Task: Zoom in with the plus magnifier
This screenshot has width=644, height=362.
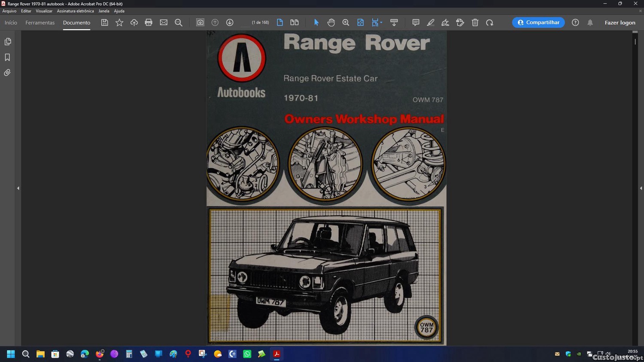Action: (346, 22)
